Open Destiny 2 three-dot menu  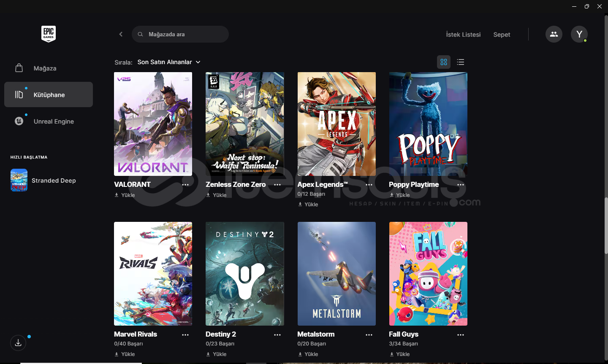point(277,335)
